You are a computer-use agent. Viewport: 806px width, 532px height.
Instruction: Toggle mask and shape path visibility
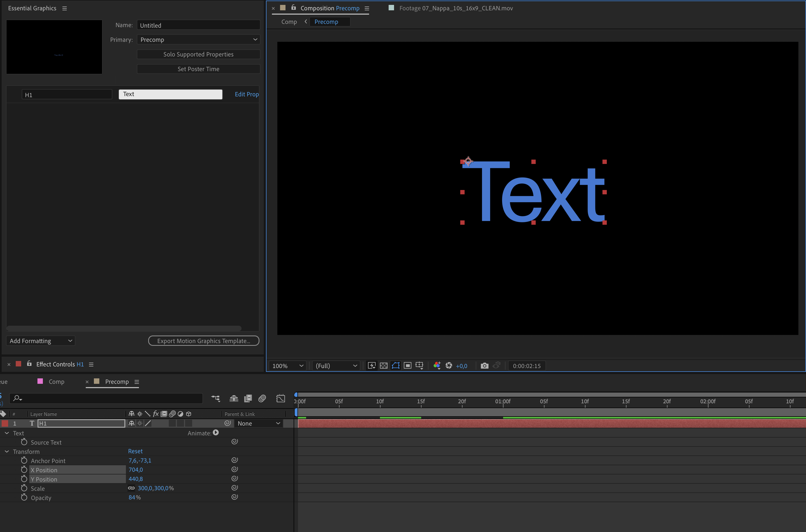[396, 365]
